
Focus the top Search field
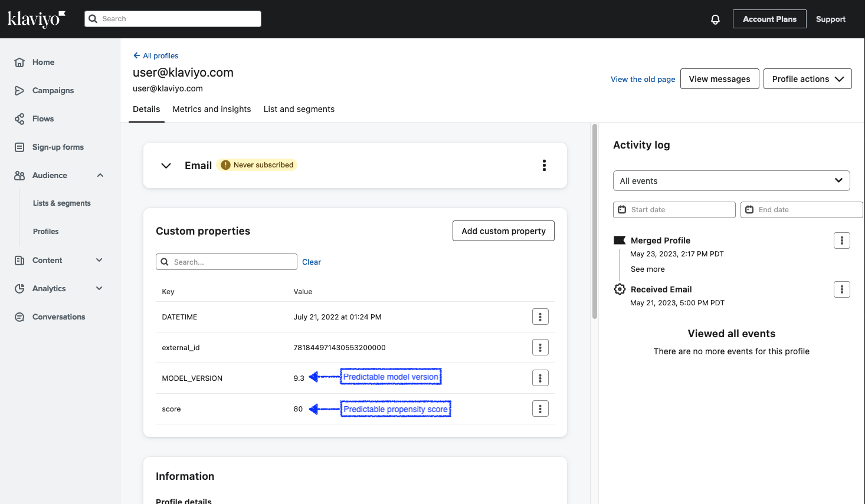(173, 19)
